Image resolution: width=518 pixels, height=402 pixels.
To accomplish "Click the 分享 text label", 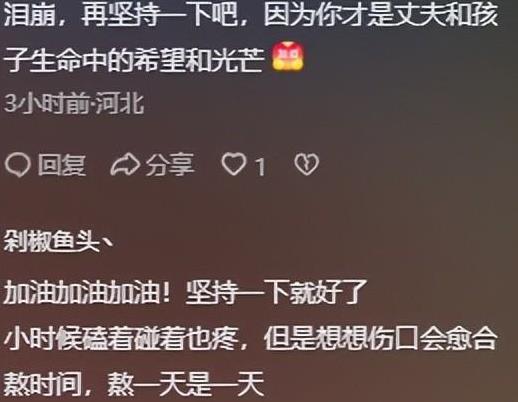I will tap(170, 165).
